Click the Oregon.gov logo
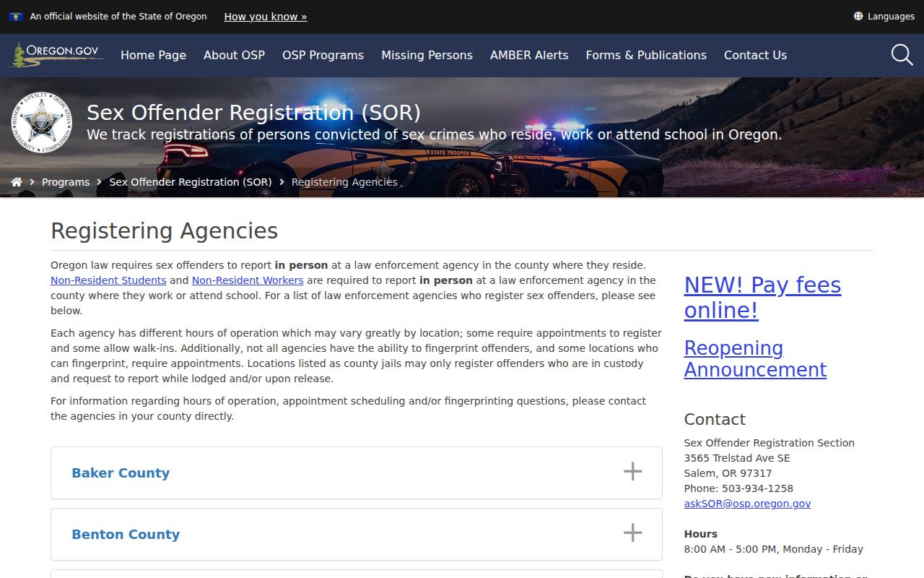Image resolution: width=924 pixels, height=578 pixels. coord(57,55)
